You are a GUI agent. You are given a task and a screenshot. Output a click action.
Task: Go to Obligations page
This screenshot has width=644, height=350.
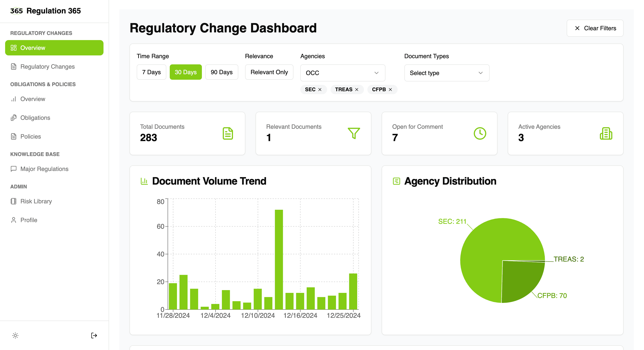[x=35, y=118]
